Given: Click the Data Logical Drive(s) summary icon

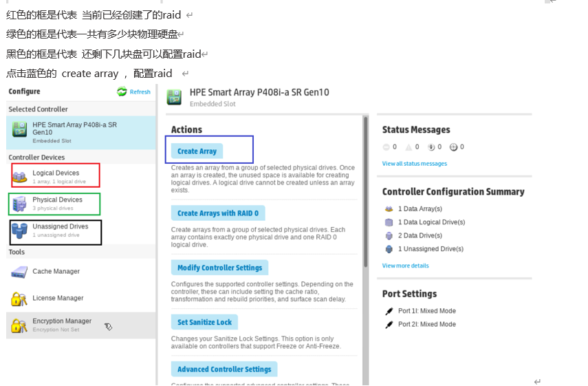Looking at the screenshot, I should pyautogui.click(x=389, y=222).
